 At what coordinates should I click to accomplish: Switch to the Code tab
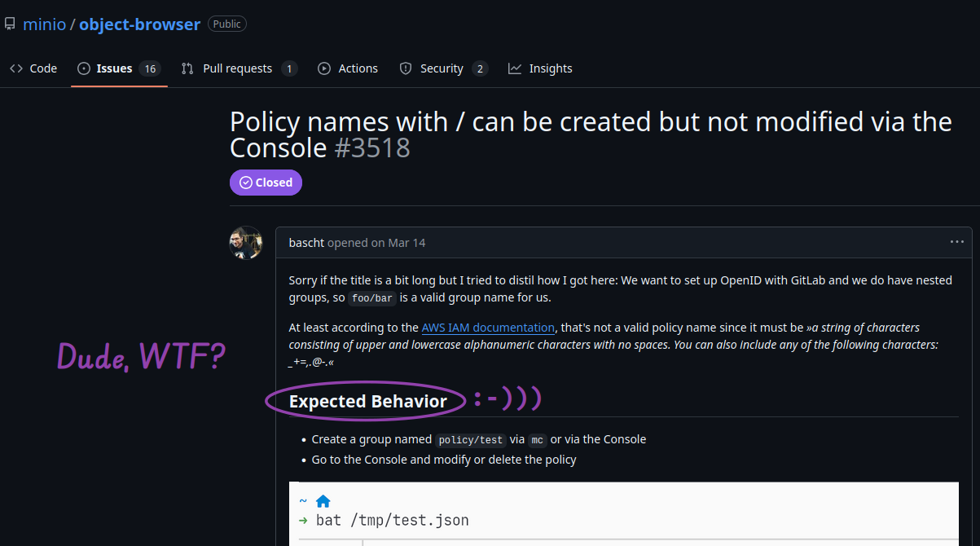33,68
